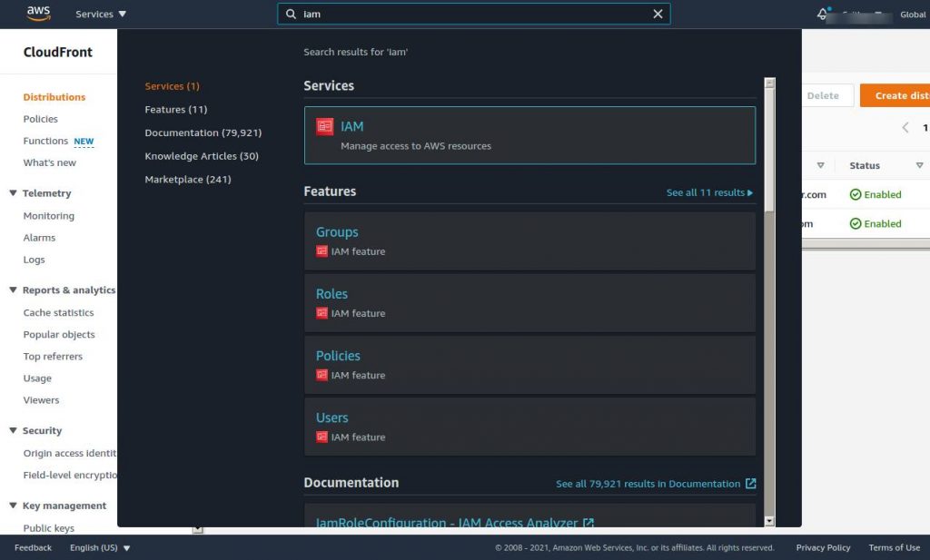
Task: Select the Features (11) filter
Action: [176, 110]
